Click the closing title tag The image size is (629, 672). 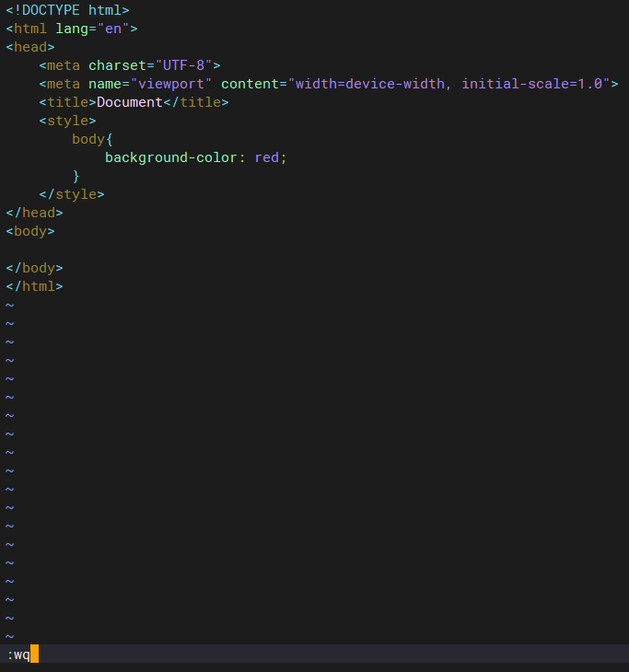[196, 102]
